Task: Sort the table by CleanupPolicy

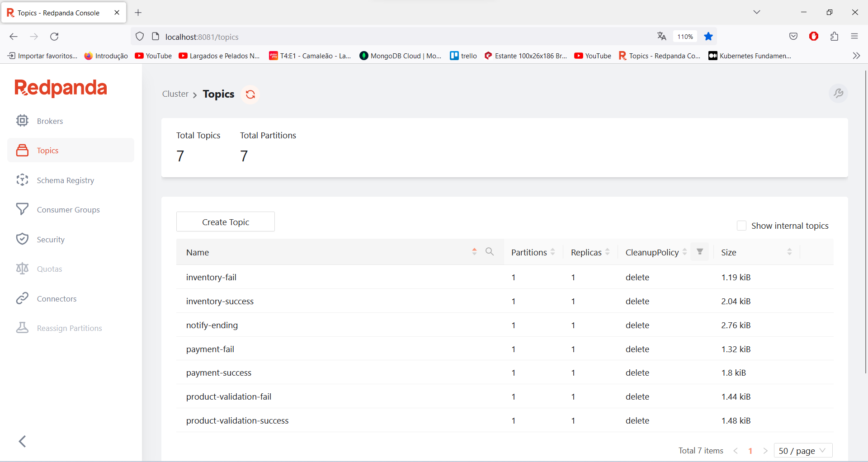Action: click(x=684, y=252)
